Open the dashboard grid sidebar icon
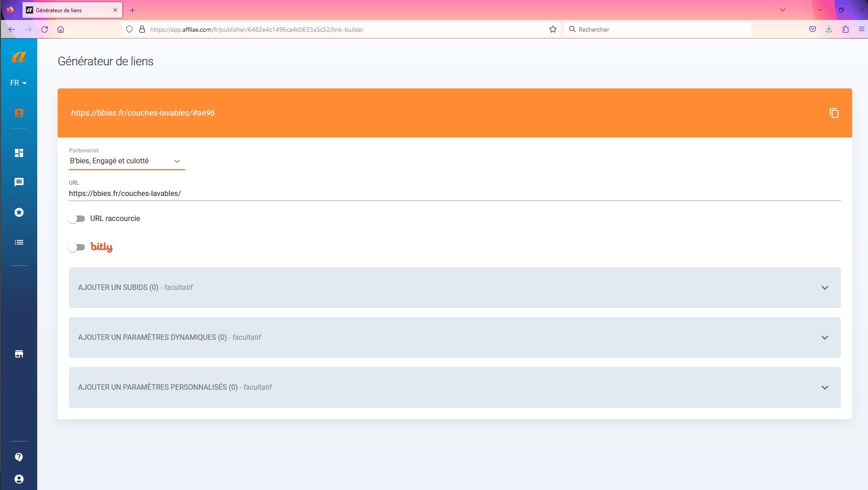Image resolution: width=868 pixels, height=490 pixels. coord(19,153)
